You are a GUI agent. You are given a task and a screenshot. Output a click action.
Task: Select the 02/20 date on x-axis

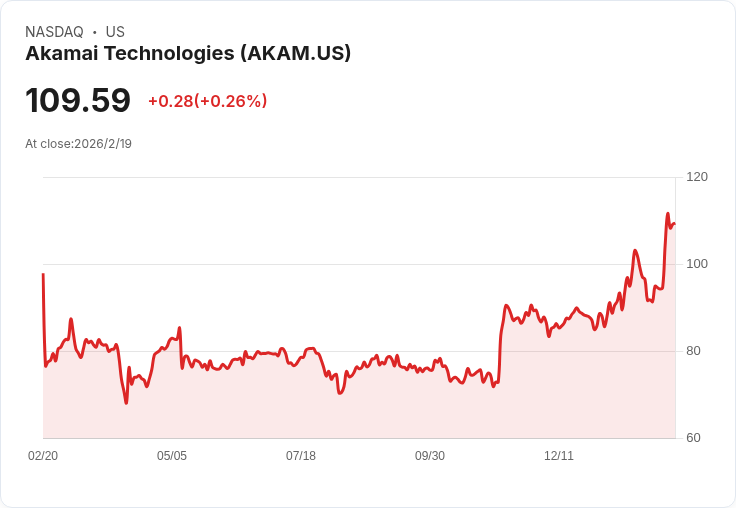pos(43,456)
